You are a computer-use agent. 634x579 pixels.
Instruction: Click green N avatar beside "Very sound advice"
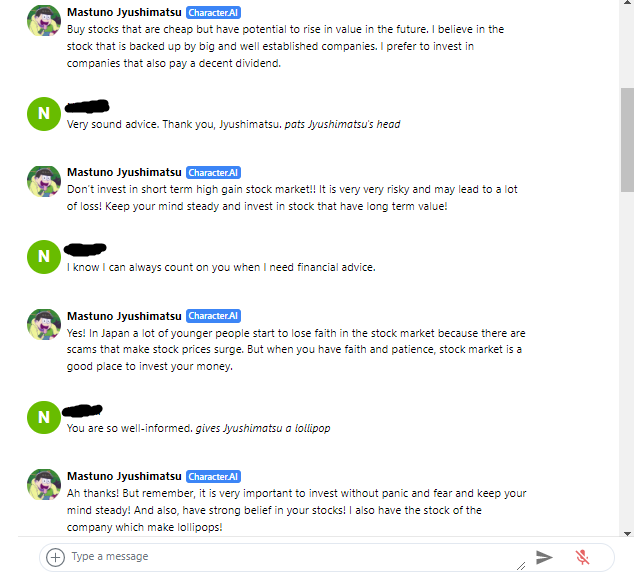[43, 113]
